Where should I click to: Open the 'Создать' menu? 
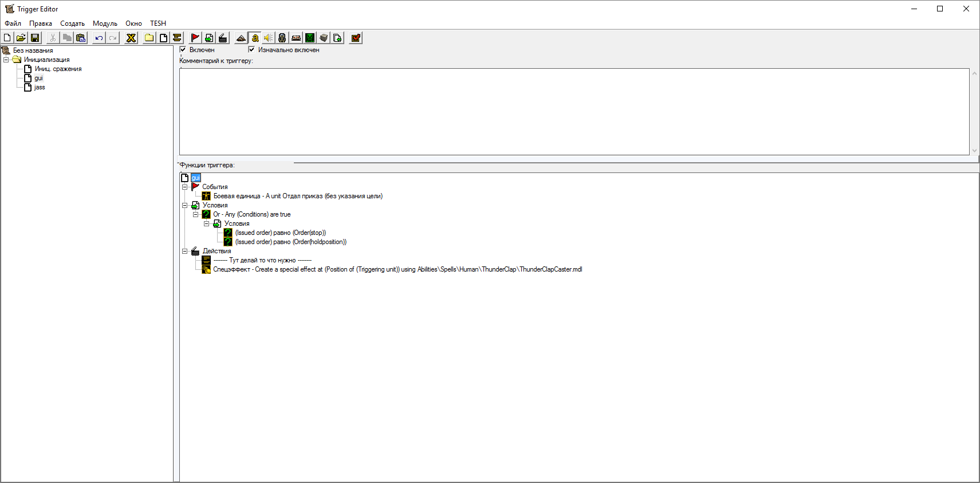[x=72, y=23]
